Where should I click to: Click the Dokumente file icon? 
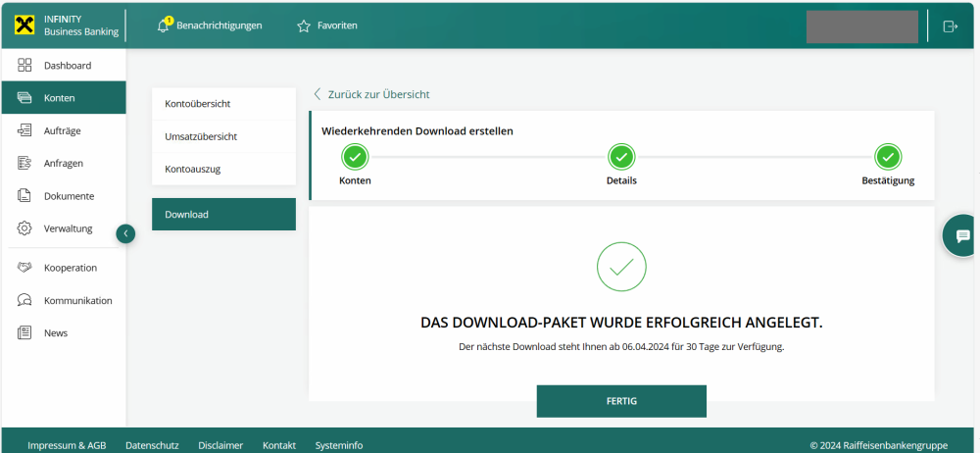(x=24, y=196)
